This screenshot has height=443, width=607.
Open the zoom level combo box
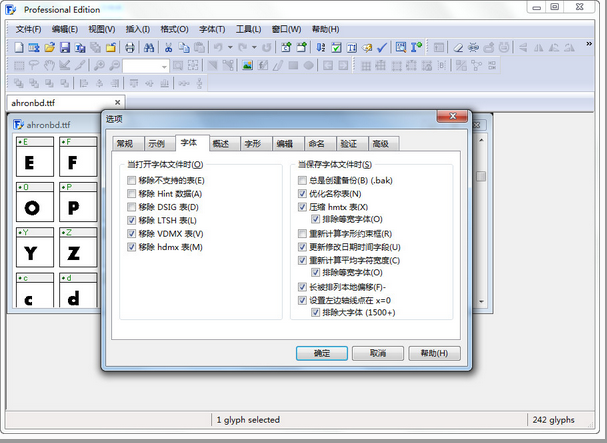(146, 66)
